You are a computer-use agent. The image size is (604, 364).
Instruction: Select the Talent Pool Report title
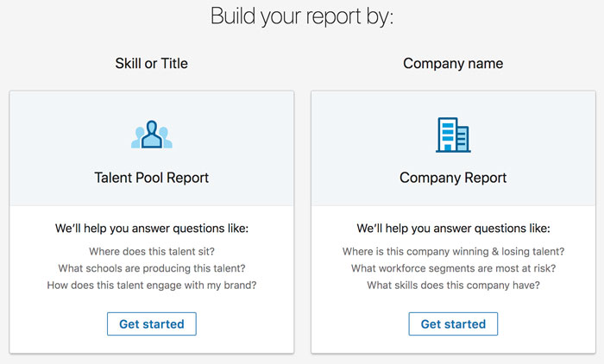pos(152,179)
